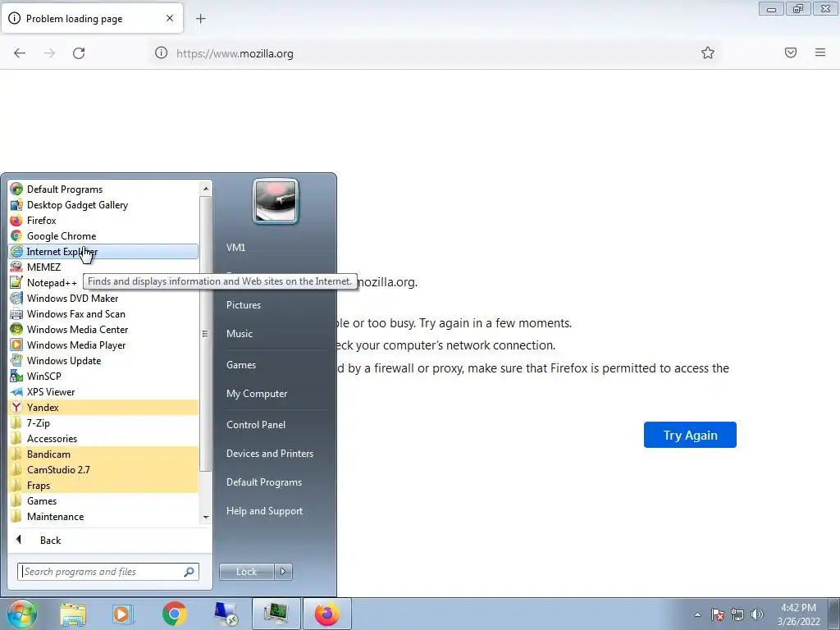Launch Desktop Gadget Gallery

(103, 204)
